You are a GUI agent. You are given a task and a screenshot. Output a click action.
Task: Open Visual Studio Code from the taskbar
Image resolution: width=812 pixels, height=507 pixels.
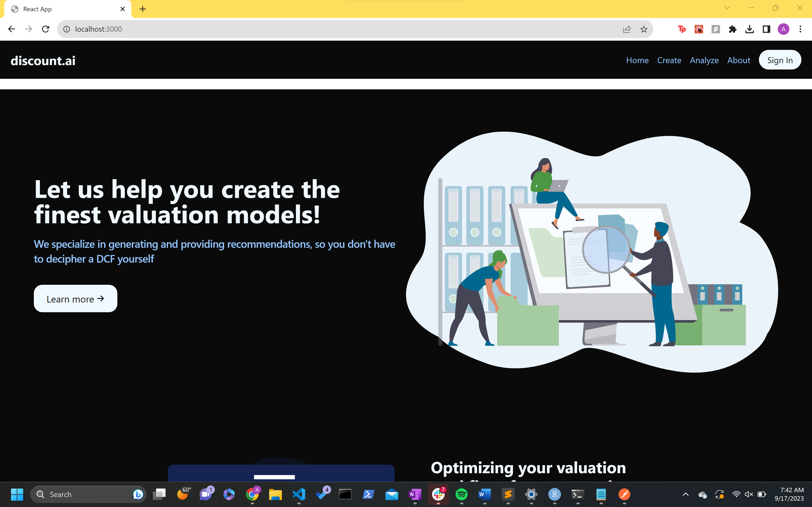coord(299,494)
